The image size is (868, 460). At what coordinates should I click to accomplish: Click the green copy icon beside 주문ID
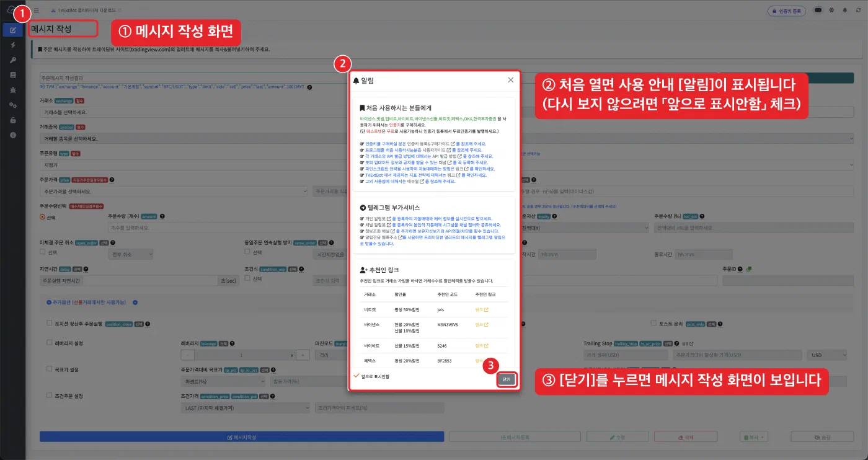749,269
